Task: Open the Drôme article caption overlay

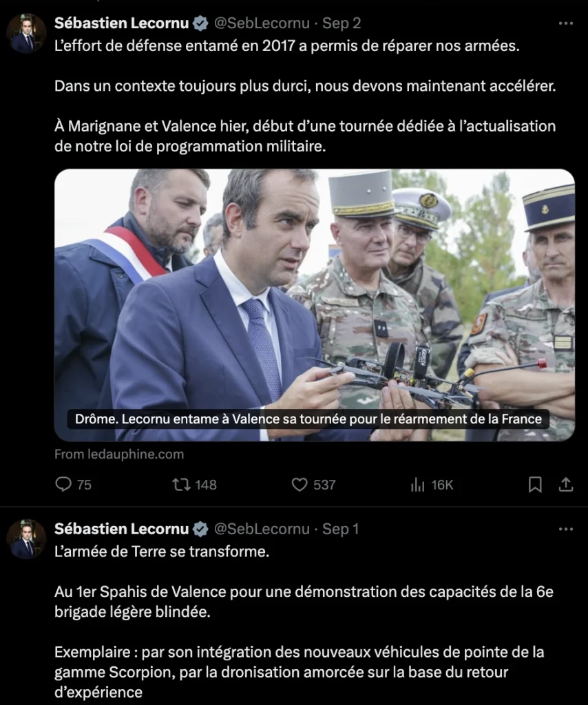Action: pos(308,419)
